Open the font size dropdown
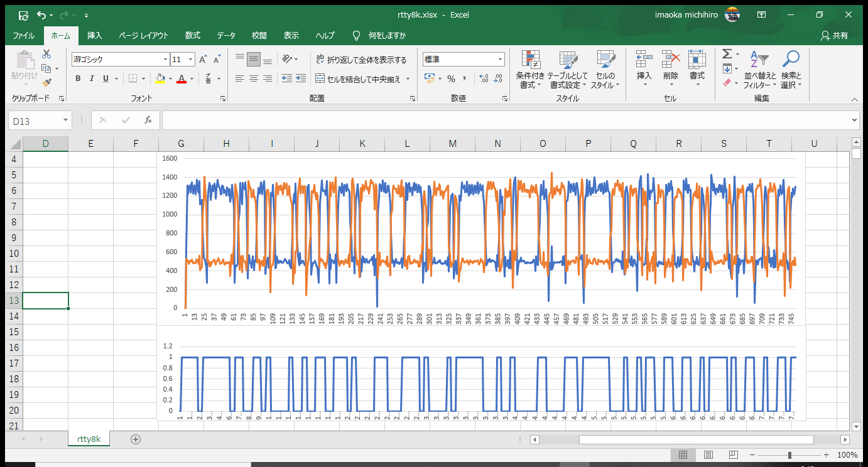This screenshot has width=868, height=467. [x=191, y=60]
